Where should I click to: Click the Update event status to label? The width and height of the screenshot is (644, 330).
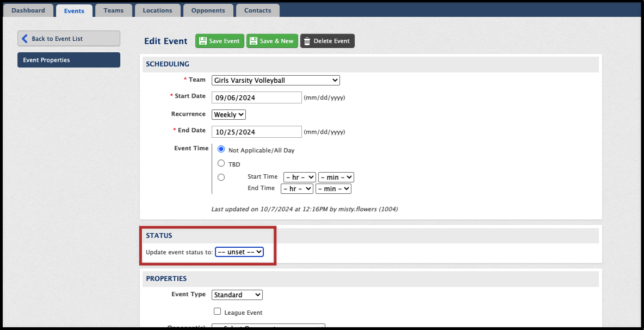click(x=179, y=252)
